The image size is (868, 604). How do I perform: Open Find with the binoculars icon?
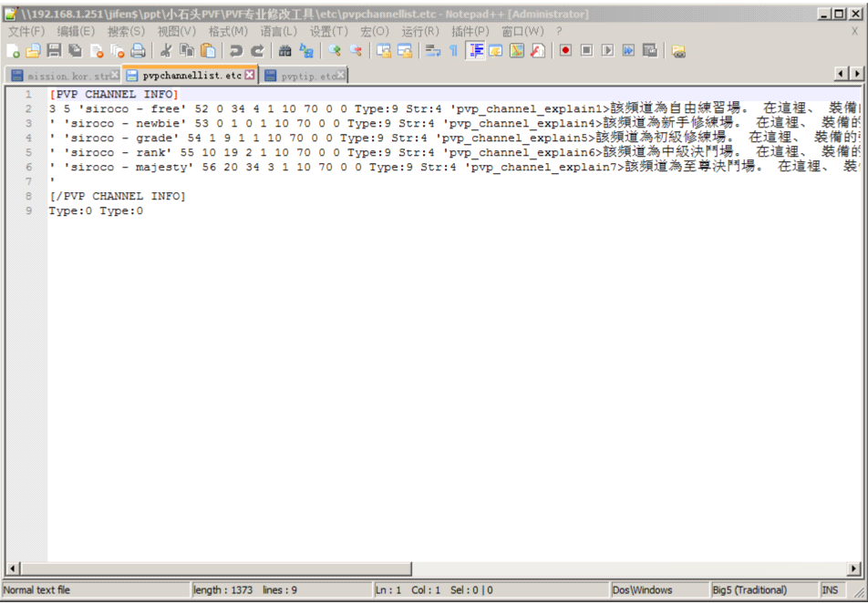[285, 51]
